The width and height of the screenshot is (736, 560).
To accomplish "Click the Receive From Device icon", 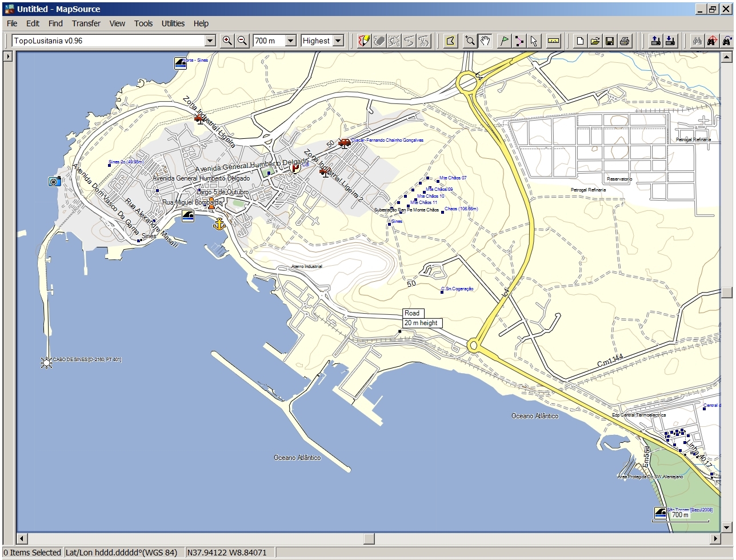I will 670,41.
